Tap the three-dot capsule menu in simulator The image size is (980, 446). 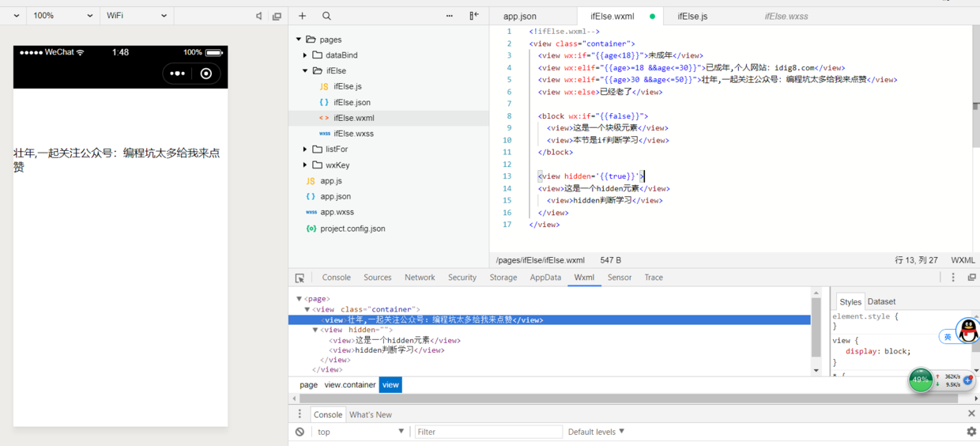[x=178, y=74]
